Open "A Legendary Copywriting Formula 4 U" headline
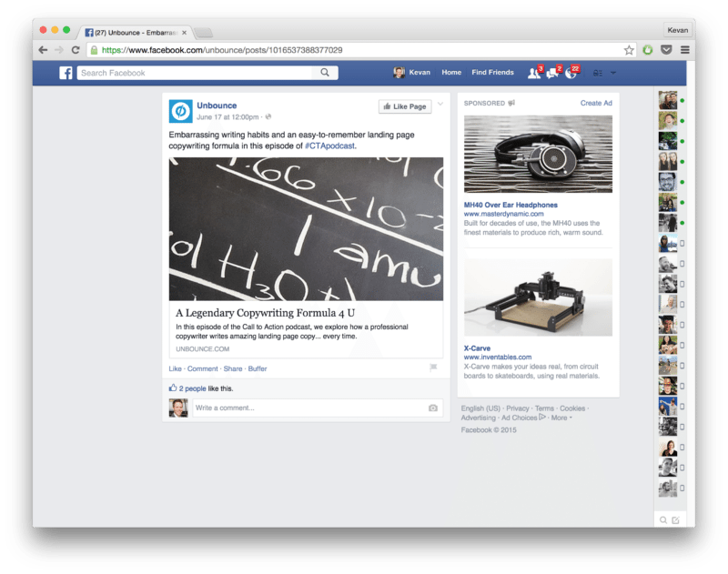The width and height of the screenshot is (728, 574). point(265,313)
